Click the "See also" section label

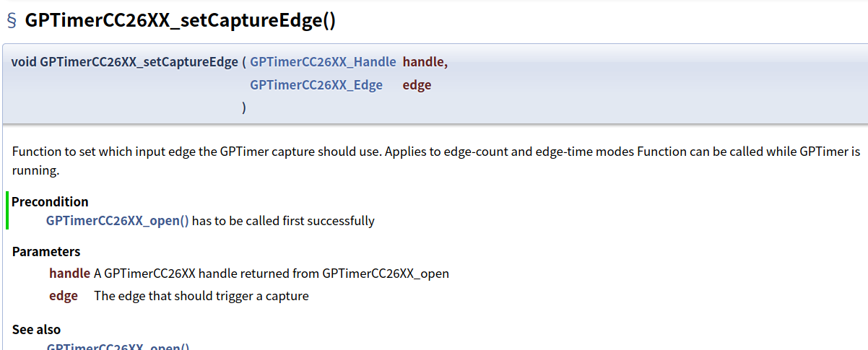[x=36, y=330]
